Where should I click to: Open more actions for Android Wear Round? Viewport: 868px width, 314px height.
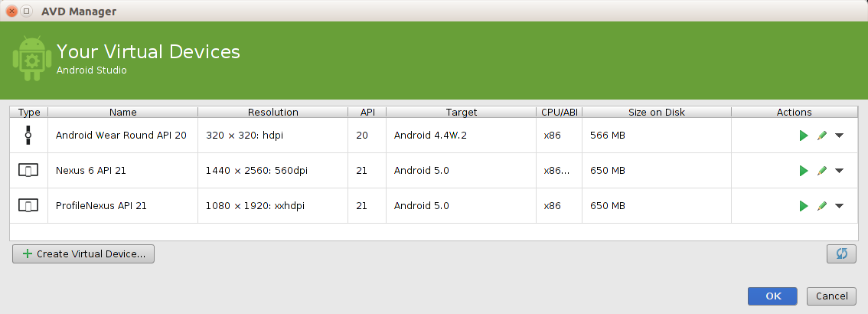coord(840,136)
